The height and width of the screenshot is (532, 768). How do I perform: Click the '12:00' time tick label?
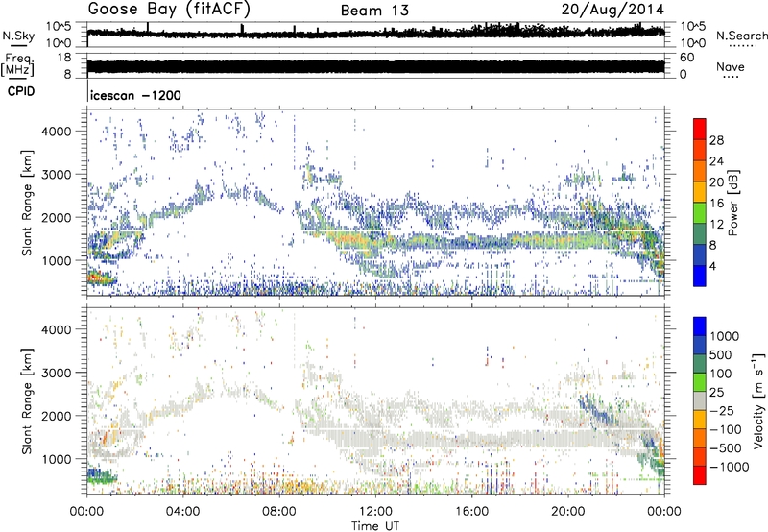pyautogui.click(x=375, y=512)
